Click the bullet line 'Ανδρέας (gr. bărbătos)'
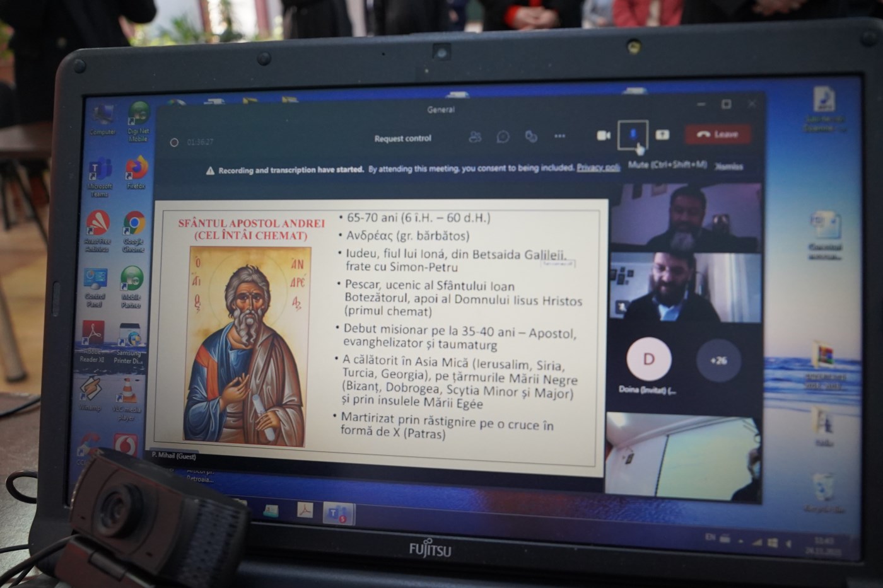 407,236
